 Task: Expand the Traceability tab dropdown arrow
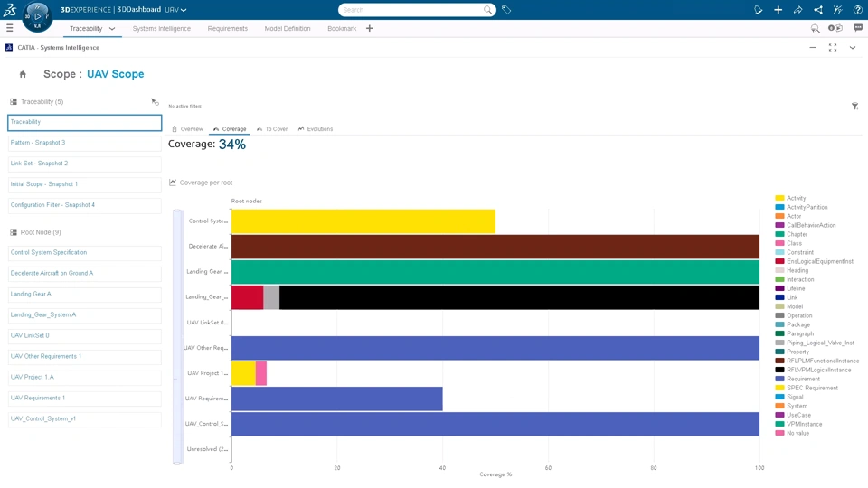point(112,29)
